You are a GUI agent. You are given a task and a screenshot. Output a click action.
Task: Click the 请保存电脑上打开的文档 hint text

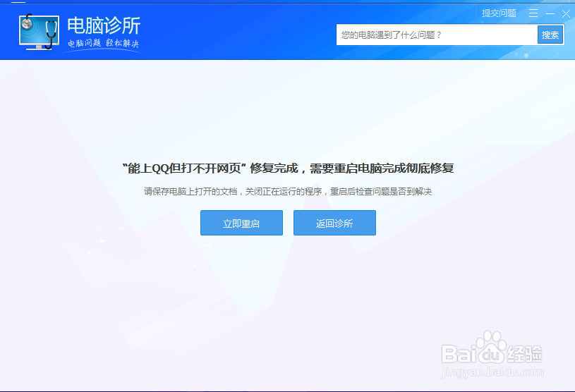click(288, 192)
